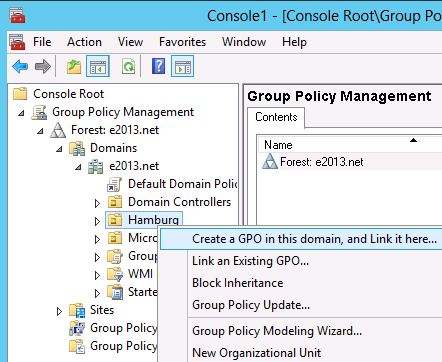Select the Default Domain Policy GPO icon

coord(114,184)
